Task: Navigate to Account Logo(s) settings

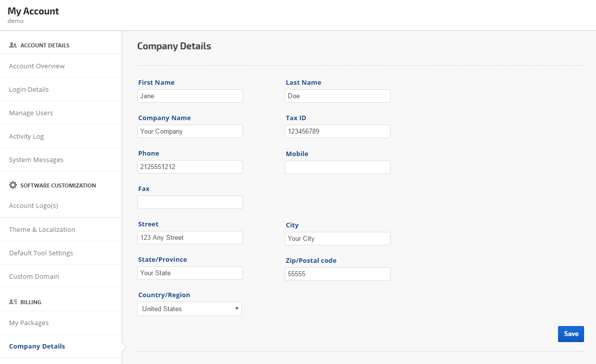Action: [x=33, y=205]
